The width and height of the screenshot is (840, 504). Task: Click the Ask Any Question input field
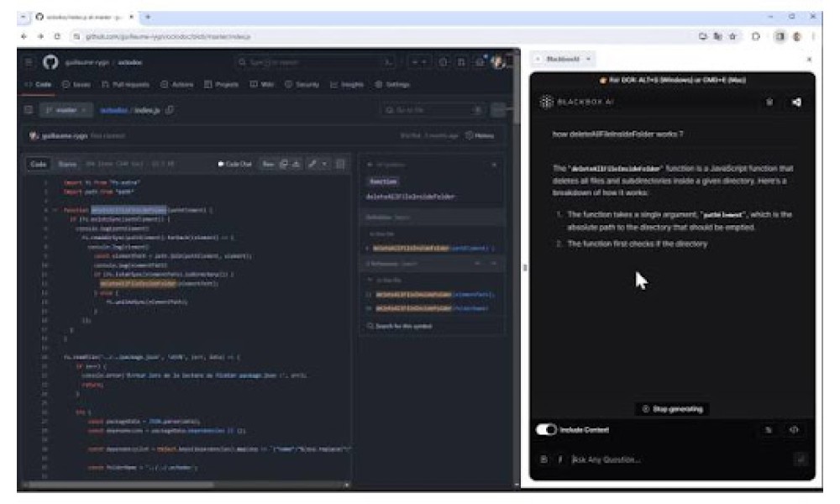click(x=680, y=459)
